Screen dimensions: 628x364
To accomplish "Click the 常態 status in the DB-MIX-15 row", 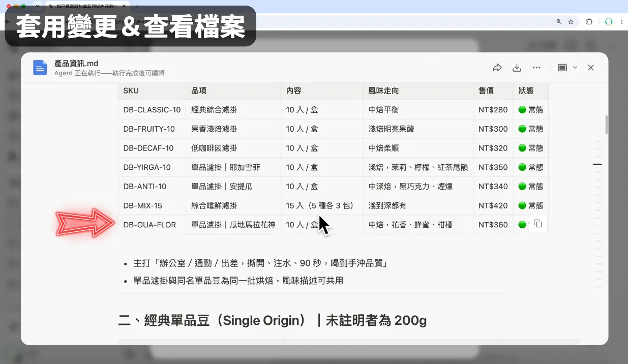I will pos(531,206).
